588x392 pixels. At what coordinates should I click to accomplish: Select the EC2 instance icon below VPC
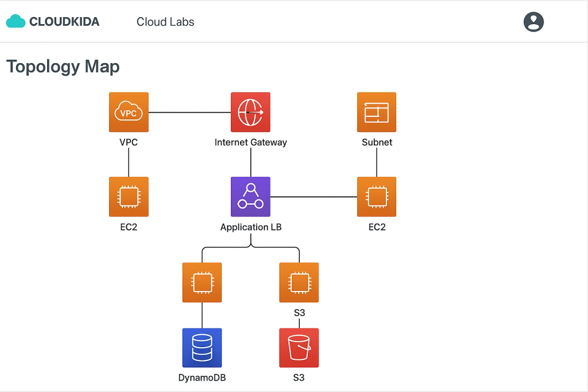tap(129, 197)
